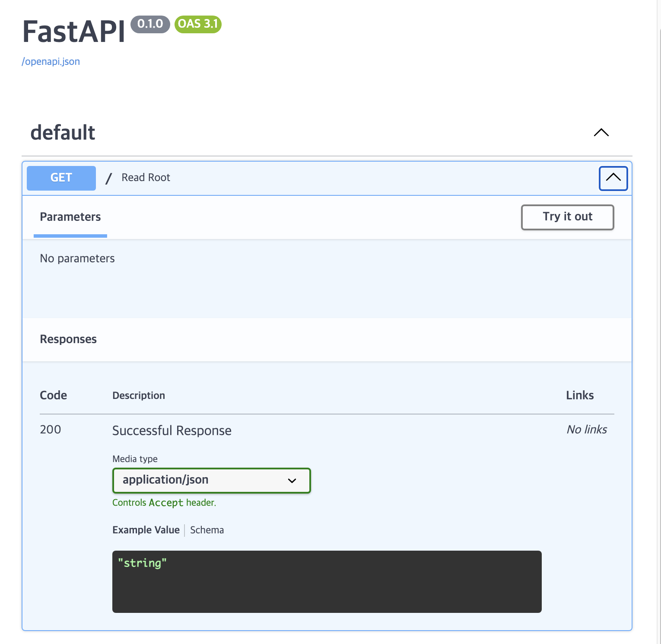Viewport: 661px width, 644px height.
Task: Collapse the default section chevron
Action: 601,132
